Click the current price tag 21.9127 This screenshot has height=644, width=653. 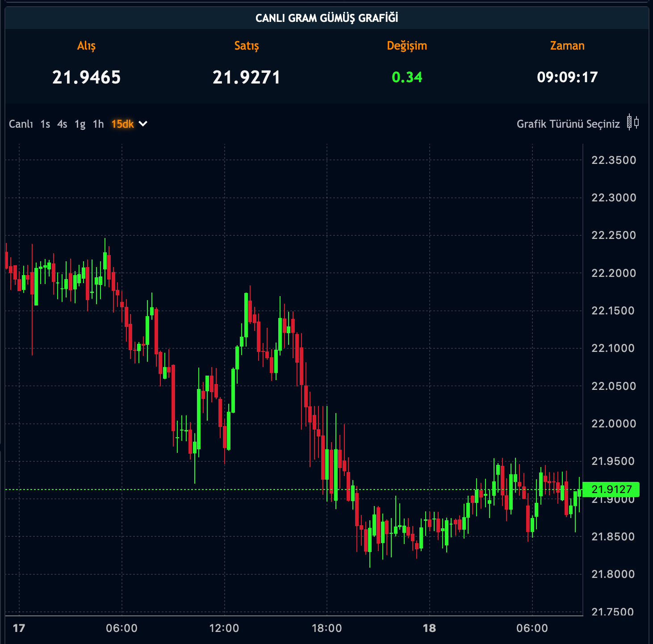click(611, 489)
